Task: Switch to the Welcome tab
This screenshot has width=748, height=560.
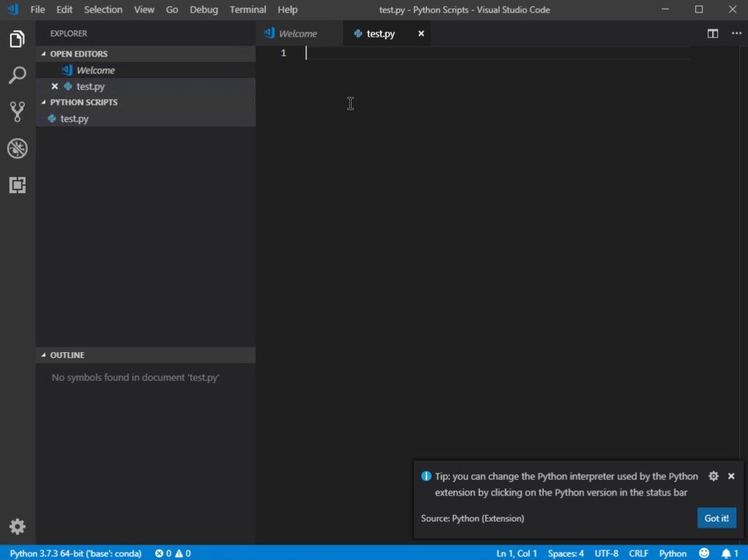Action: (299, 33)
